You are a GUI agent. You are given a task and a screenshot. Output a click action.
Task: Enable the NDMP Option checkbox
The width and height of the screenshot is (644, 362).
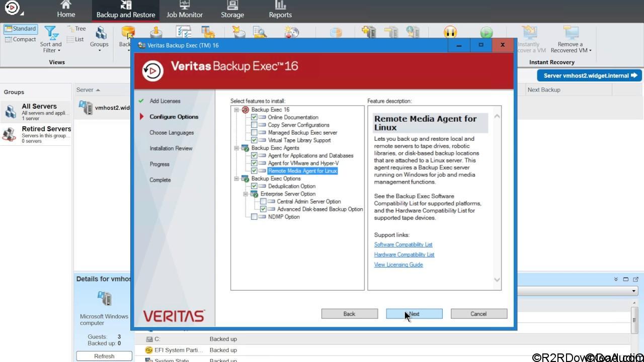click(254, 217)
